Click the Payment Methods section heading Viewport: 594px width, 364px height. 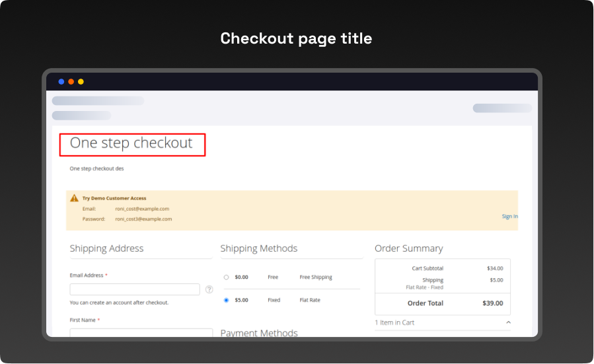coord(259,333)
